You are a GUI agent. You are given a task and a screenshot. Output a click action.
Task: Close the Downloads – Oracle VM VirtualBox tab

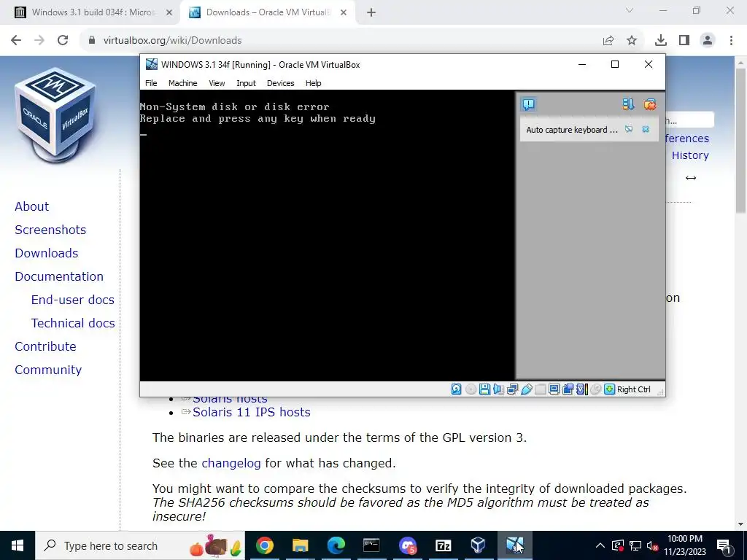[344, 12]
